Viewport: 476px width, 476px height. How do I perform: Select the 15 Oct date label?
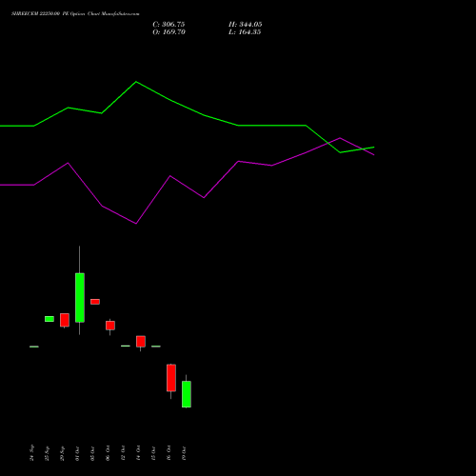click(153, 453)
